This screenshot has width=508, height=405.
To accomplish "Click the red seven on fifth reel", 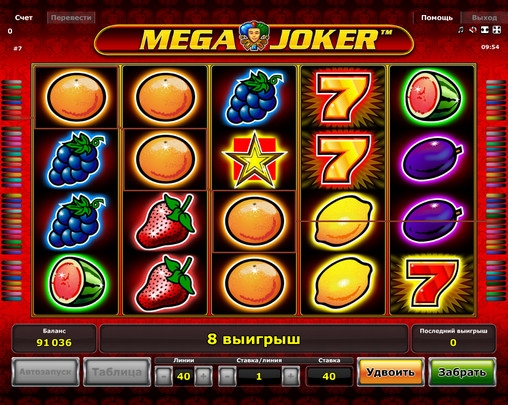I will [x=432, y=284].
